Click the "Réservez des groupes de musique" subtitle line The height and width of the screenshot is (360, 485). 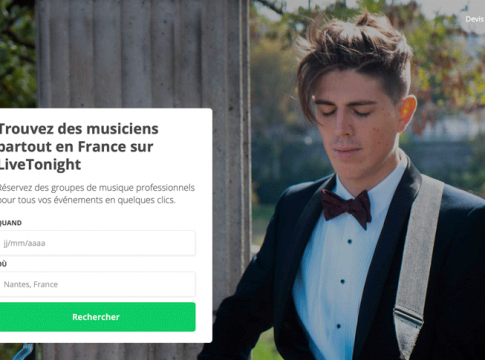pyautogui.click(x=97, y=188)
